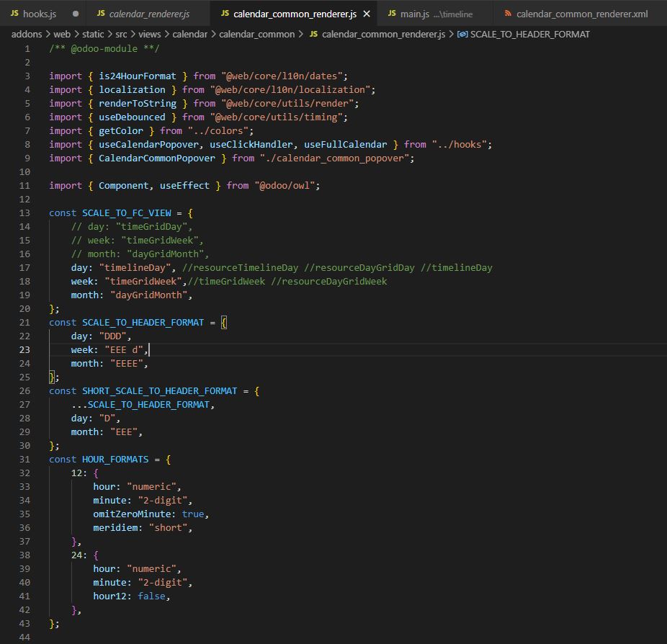Click the unsaved changes dot on hooks.js tab

(x=75, y=13)
